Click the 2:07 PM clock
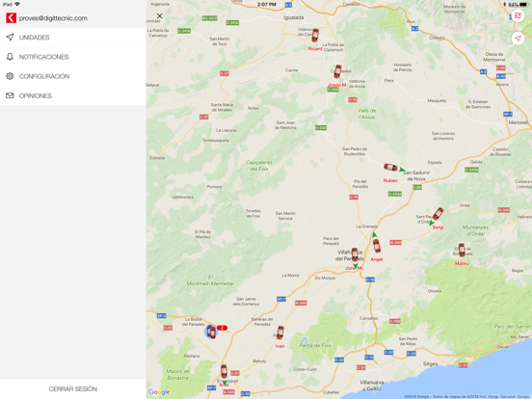Image resolution: width=532 pixels, height=399 pixels. 267,5
